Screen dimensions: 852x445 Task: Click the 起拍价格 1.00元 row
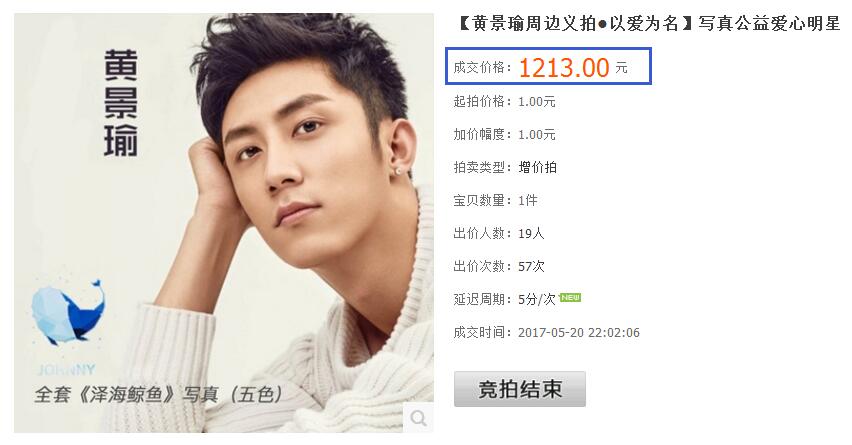click(504, 102)
